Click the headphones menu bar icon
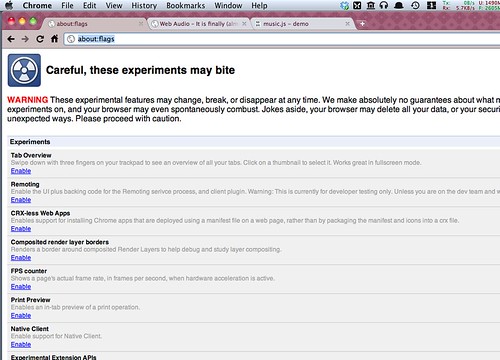 click(x=384, y=5)
